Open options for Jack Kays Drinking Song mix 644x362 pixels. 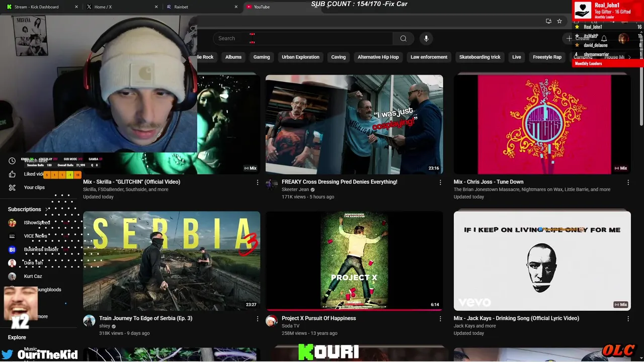(x=628, y=319)
